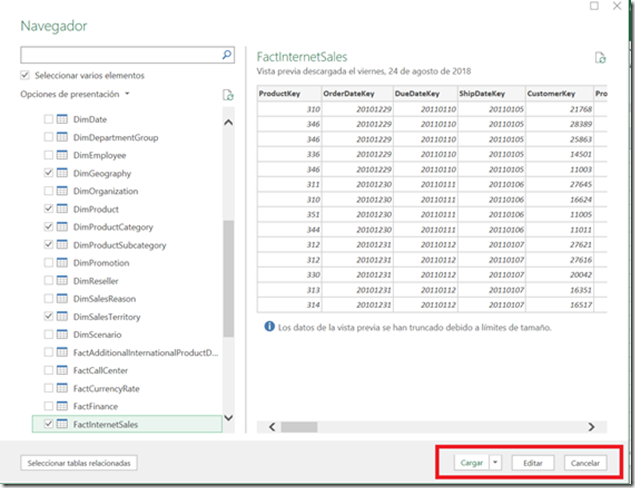Open the 'Opciones de presentación' dropdown
Image resolution: width=635 pixels, height=488 pixels.
click(76, 95)
